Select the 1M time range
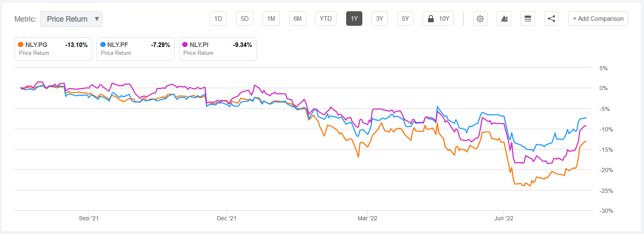 pyautogui.click(x=271, y=19)
